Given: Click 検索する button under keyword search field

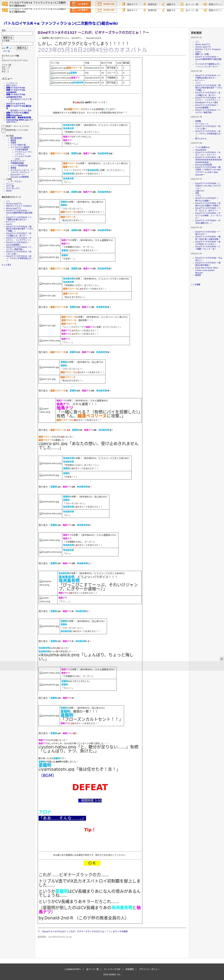Looking at the screenshot, I should point(8,38).
